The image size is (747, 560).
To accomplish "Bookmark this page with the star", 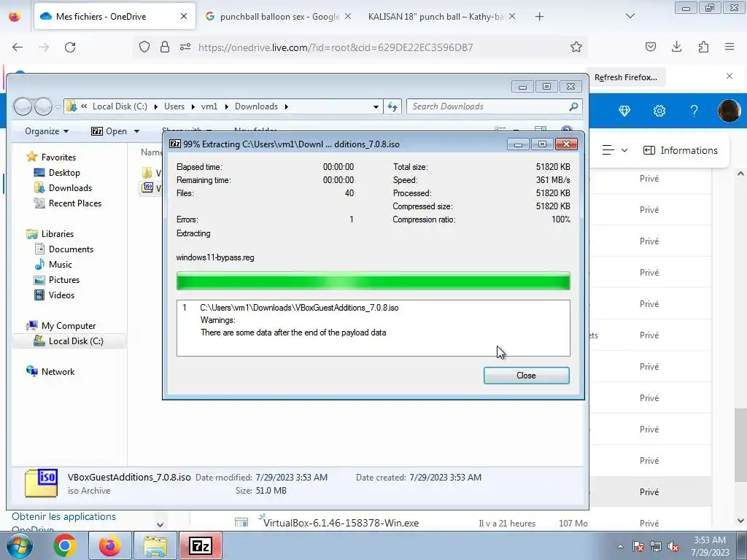I will click(x=576, y=47).
